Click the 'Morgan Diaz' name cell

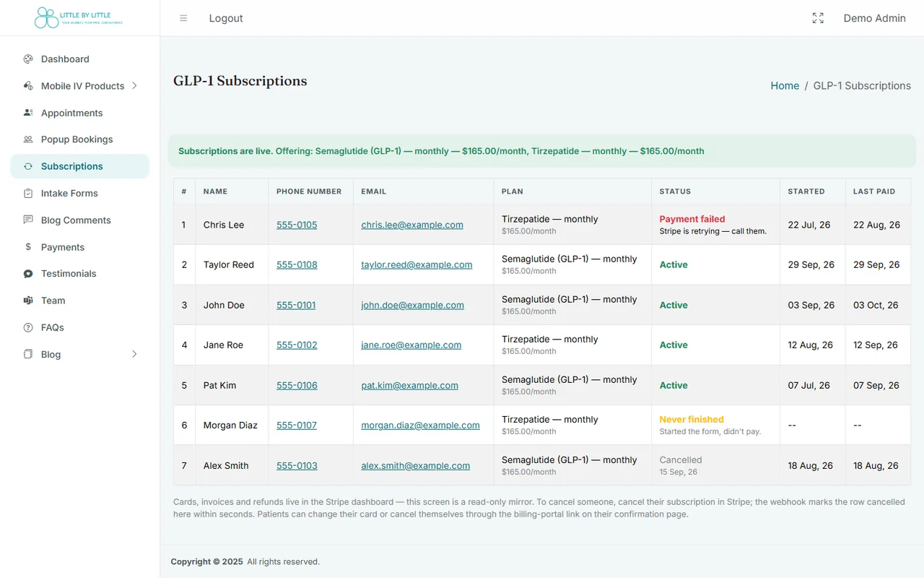[230, 425]
